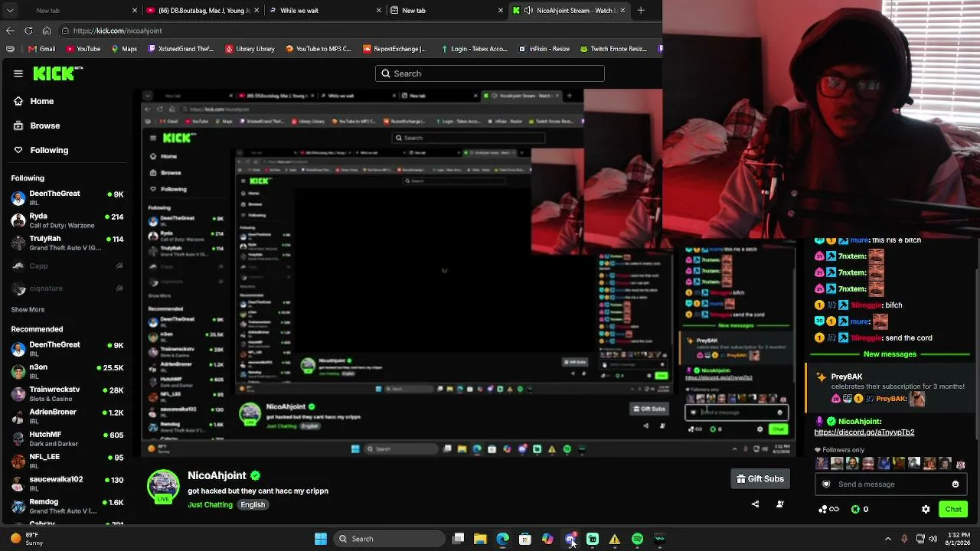Image resolution: width=980 pixels, height=551 pixels.
Task: Open DeenTheGreat in the Following list
Action: point(67,197)
